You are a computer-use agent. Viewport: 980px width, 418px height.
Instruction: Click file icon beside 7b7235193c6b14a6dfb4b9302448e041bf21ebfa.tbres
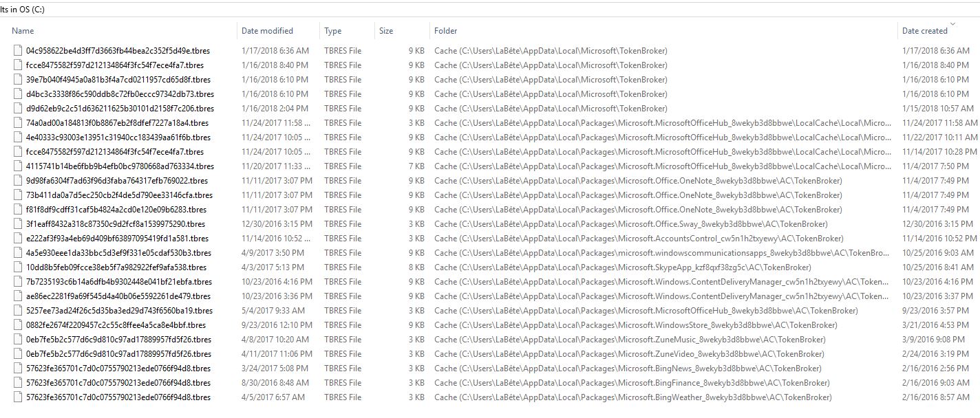[19, 282]
